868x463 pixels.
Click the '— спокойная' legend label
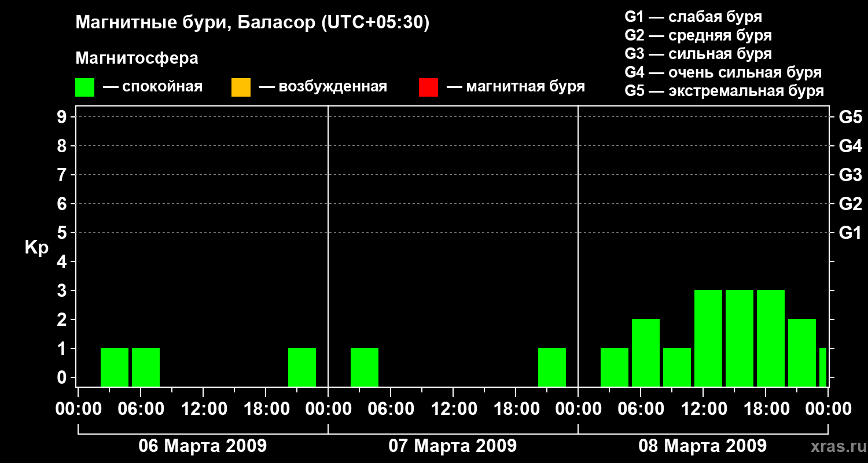153,87
